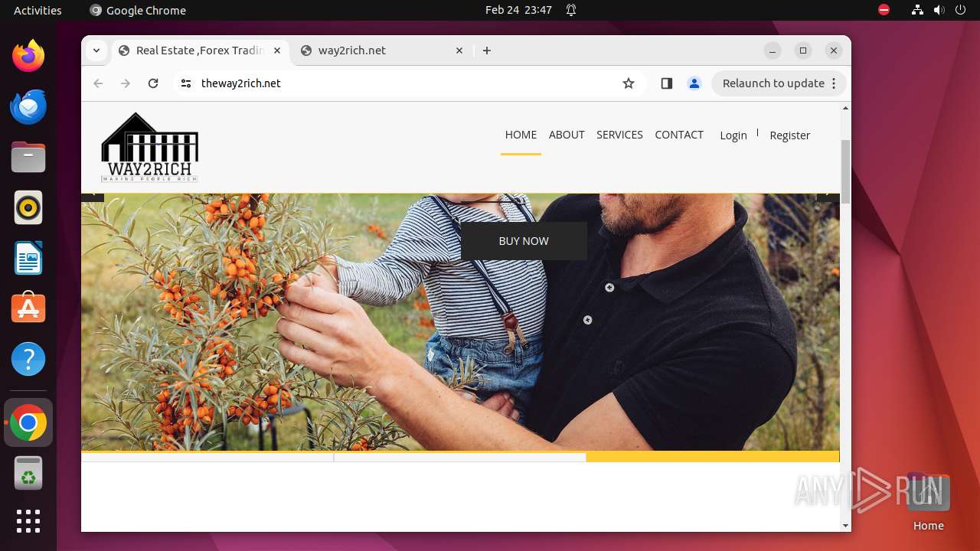Open the Trash in the dock

coord(28,473)
